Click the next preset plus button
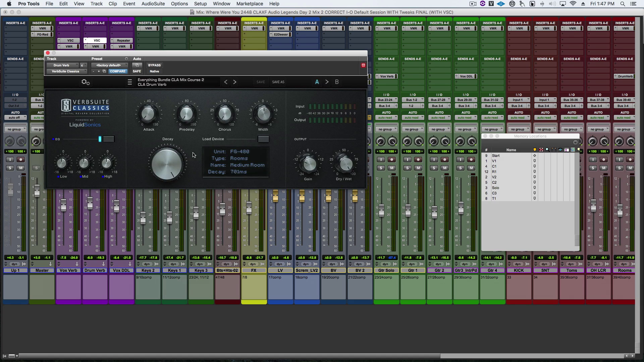Screen dimensions: 644x362 pos(99,71)
